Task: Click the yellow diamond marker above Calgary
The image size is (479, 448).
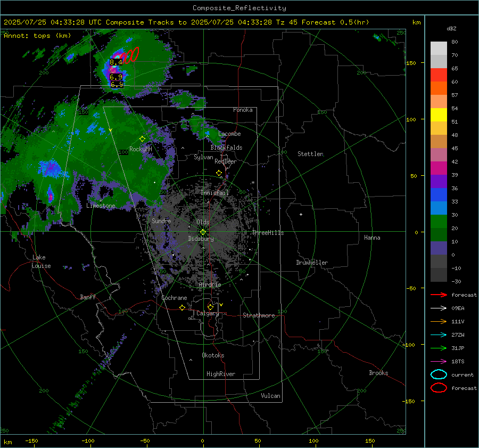Action: click(x=210, y=307)
